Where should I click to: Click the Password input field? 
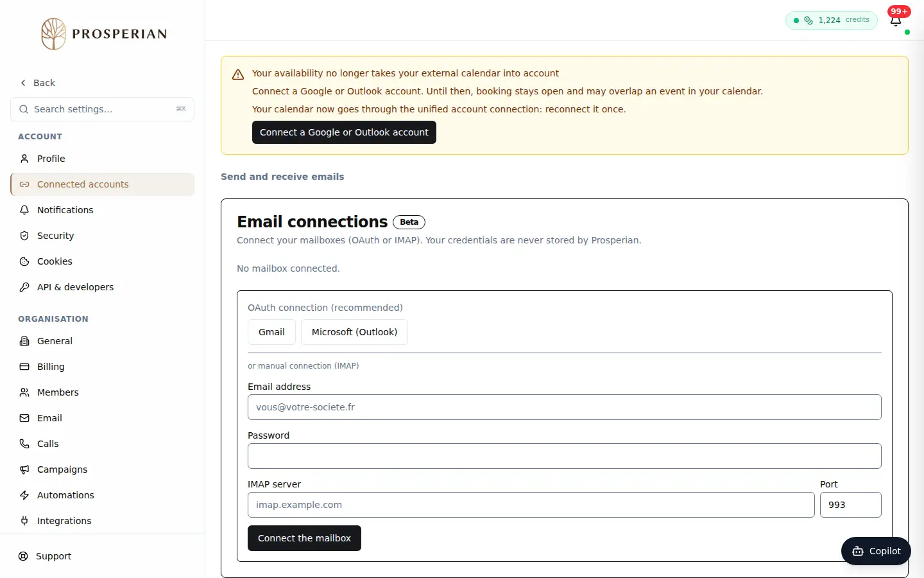(x=565, y=456)
